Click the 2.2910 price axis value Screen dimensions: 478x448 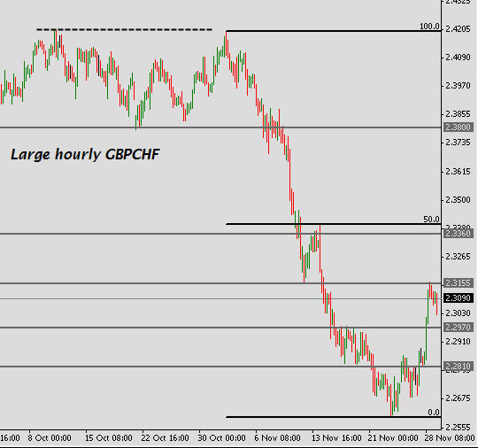tap(458, 342)
